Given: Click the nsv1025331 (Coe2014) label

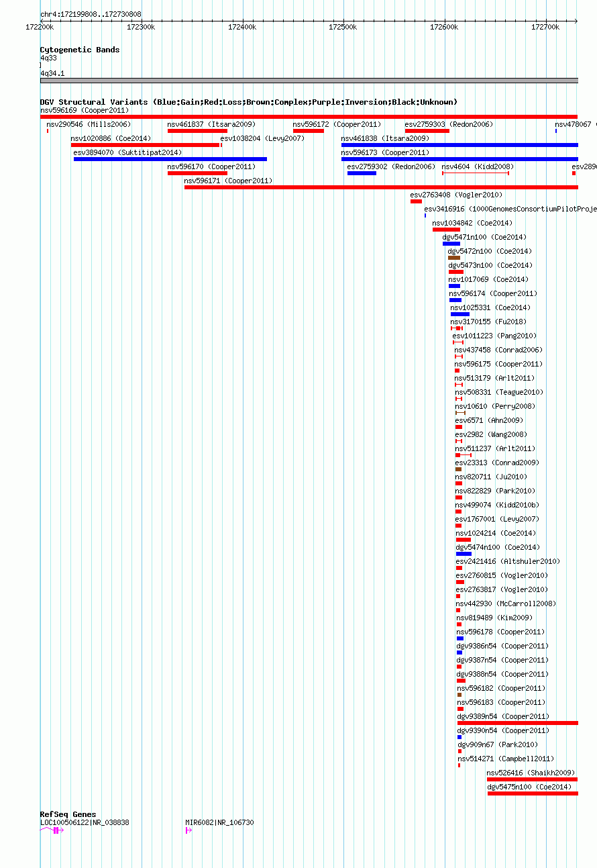Looking at the screenshot, I should tap(490, 307).
